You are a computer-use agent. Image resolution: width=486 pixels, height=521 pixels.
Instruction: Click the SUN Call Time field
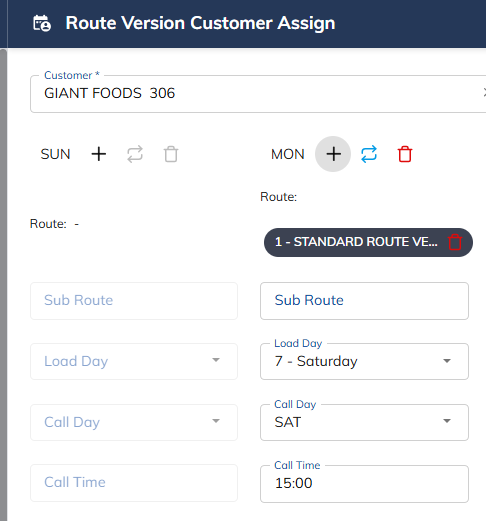134,483
